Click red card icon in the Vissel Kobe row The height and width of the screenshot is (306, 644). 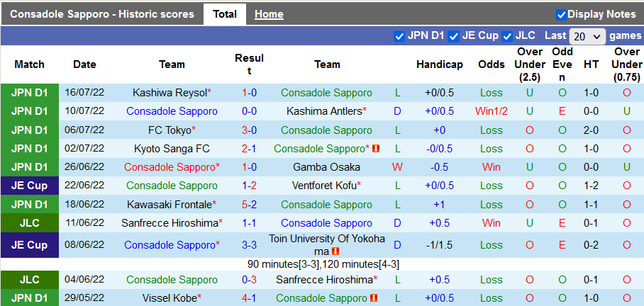tap(373, 298)
